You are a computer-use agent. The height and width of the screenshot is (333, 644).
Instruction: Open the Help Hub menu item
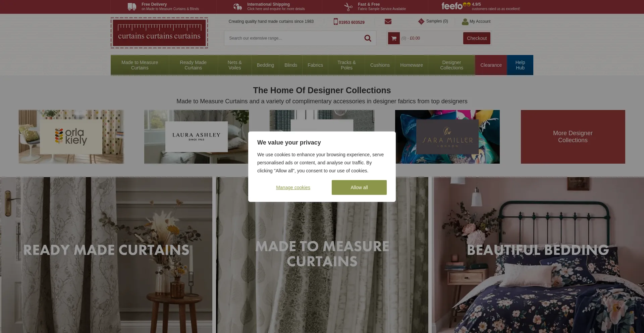(x=520, y=65)
